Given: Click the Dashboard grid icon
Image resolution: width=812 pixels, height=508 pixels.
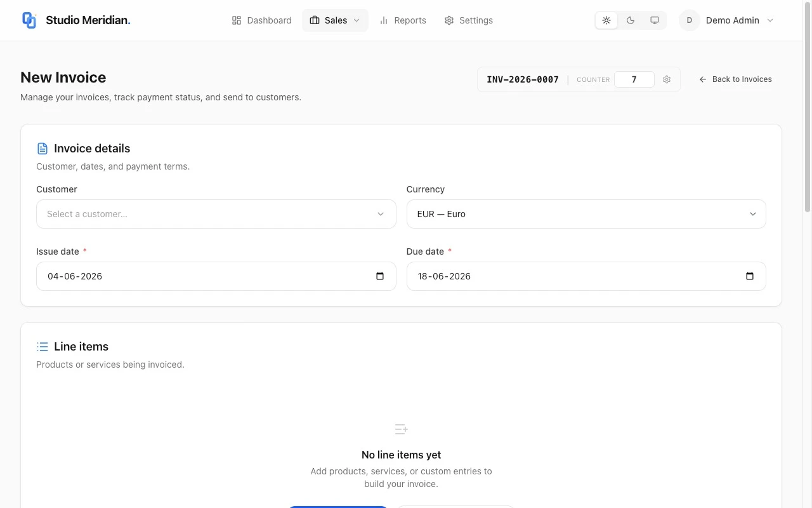Looking at the screenshot, I should (237, 20).
